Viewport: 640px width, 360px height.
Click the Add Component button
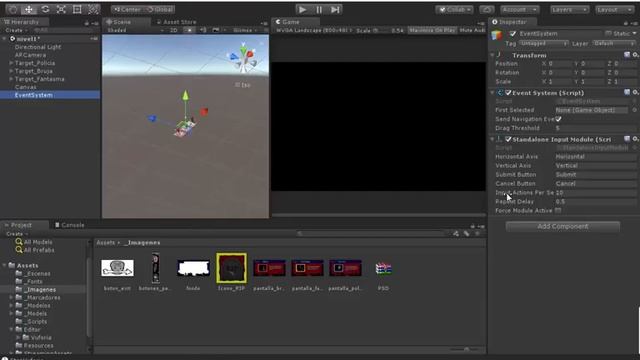pos(562,227)
